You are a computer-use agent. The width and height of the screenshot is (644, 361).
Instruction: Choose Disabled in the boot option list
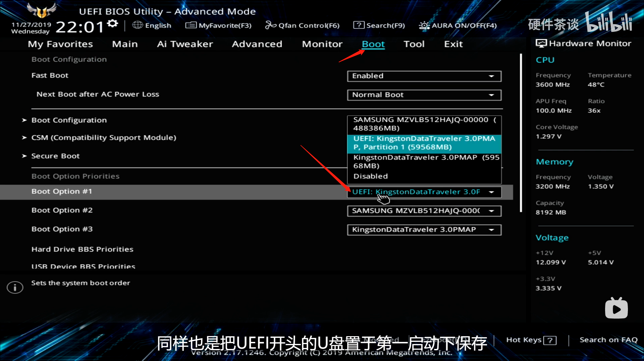click(x=424, y=176)
